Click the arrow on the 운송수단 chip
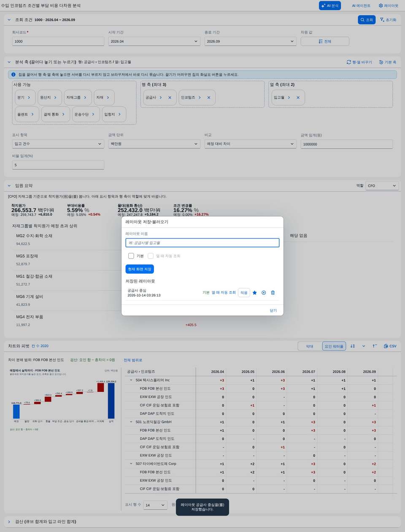 click(93, 114)
